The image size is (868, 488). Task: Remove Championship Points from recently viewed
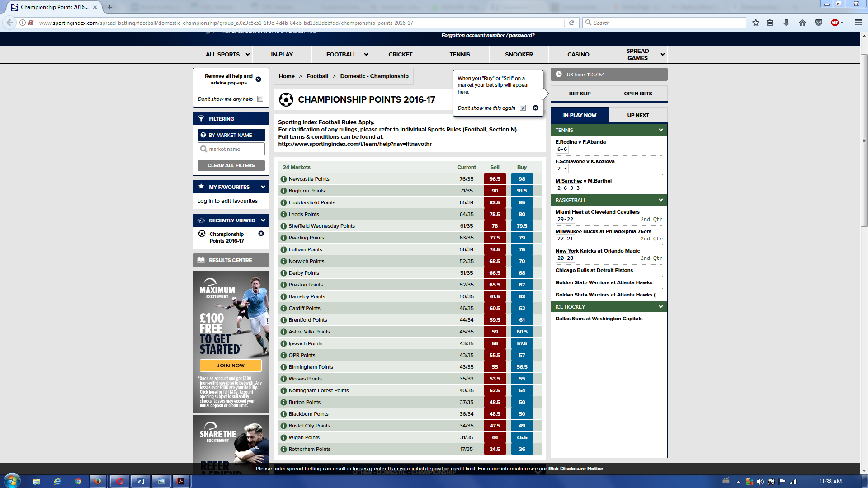point(261,234)
